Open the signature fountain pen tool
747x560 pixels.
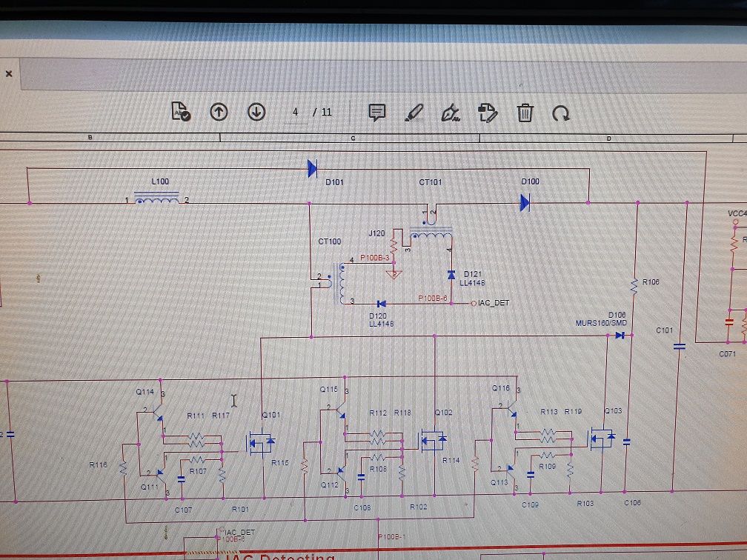pos(450,113)
